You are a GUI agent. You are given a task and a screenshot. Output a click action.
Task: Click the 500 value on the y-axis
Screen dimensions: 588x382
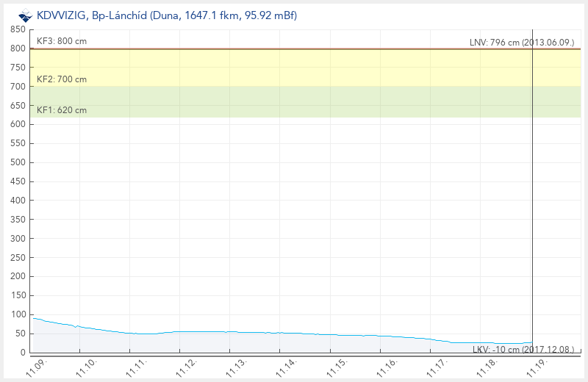click(x=18, y=162)
